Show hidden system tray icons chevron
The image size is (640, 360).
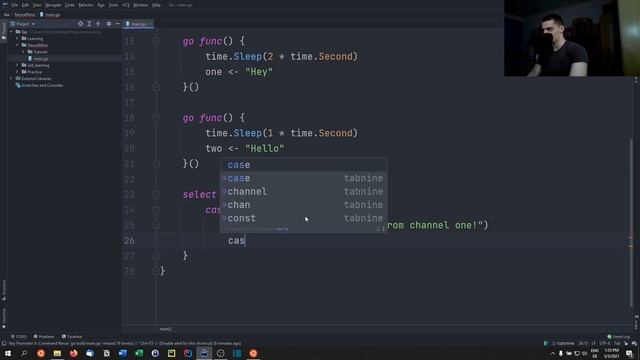[553, 353]
